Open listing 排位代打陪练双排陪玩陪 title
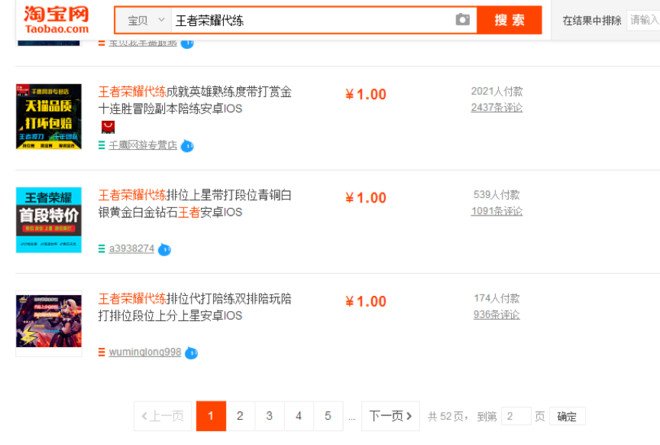 tap(195, 307)
